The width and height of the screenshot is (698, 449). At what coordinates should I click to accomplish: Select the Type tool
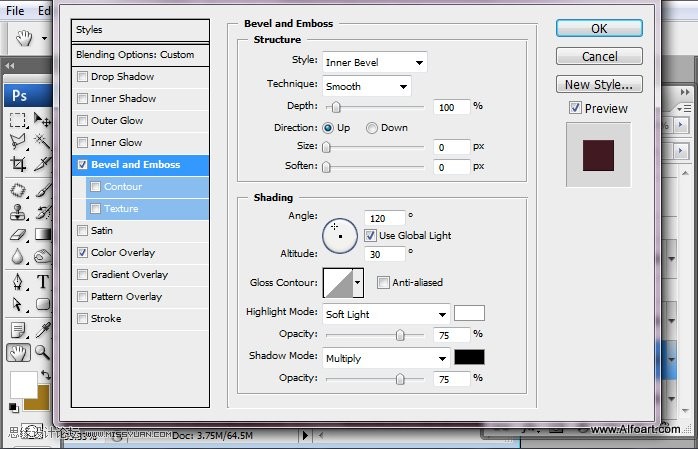tap(43, 282)
